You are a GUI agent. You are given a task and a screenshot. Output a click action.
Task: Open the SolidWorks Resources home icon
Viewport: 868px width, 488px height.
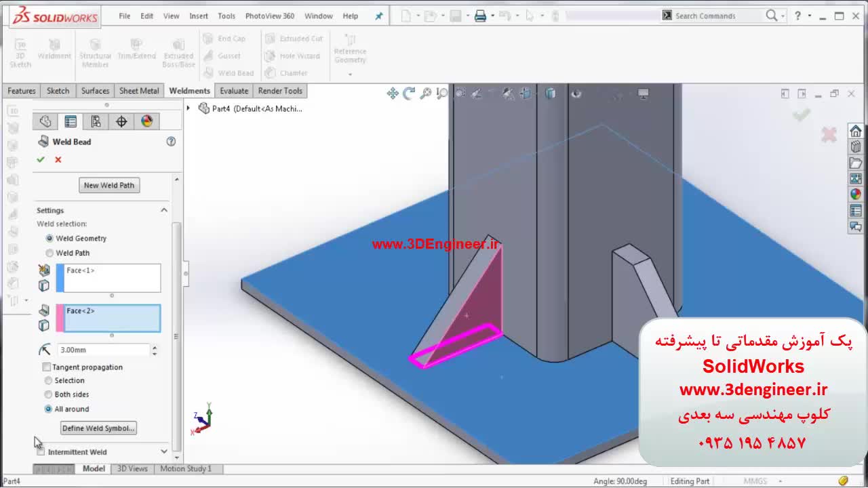tap(855, 131)
